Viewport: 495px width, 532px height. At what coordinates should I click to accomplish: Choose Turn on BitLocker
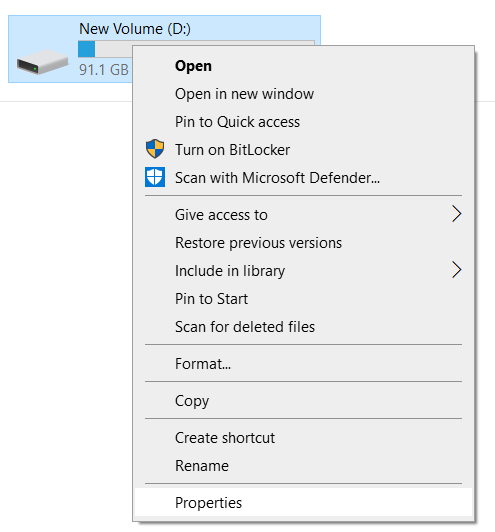(303, 150)
